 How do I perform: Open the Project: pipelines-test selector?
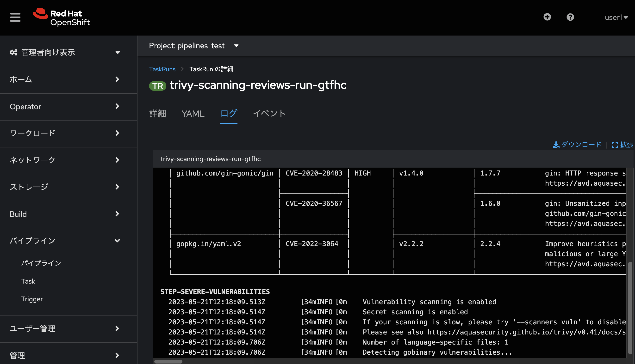tap(194, 46)
